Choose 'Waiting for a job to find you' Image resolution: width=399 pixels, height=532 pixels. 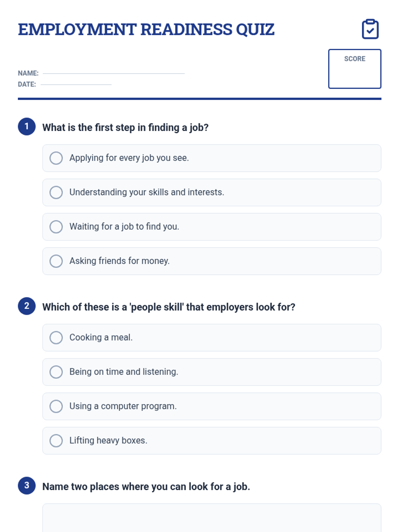coord(212,227)
